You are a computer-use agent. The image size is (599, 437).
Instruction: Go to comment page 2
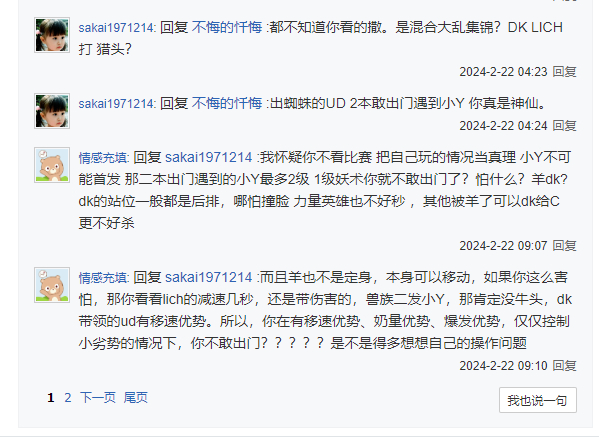tap(68, 398)
